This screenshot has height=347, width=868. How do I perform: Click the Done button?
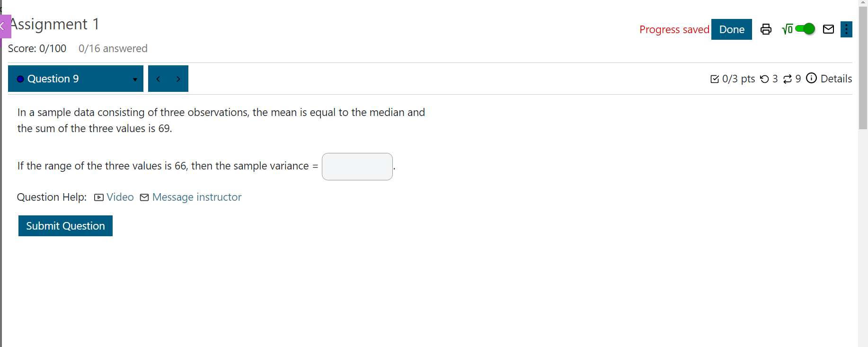(x=731, y=29)
